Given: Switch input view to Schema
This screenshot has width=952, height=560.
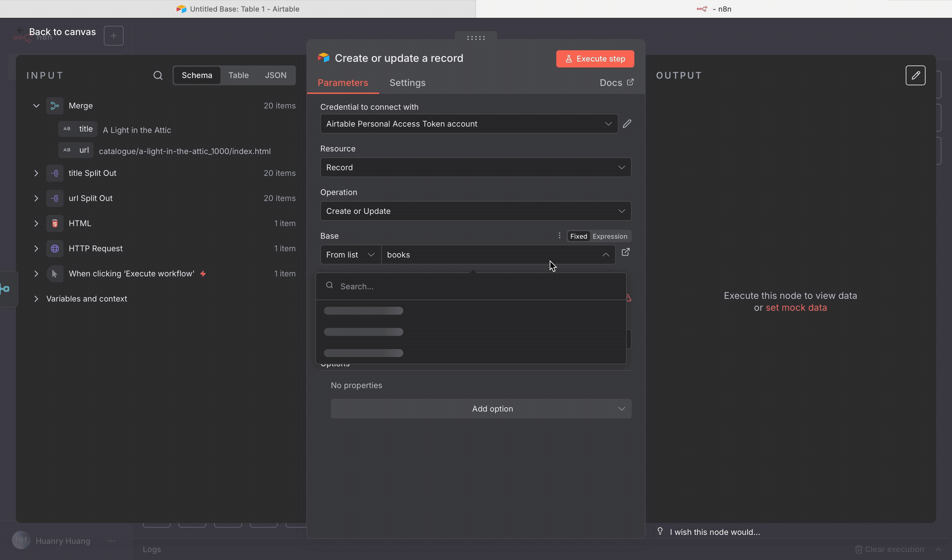Looking at the screenshot, I should point(197,75).
